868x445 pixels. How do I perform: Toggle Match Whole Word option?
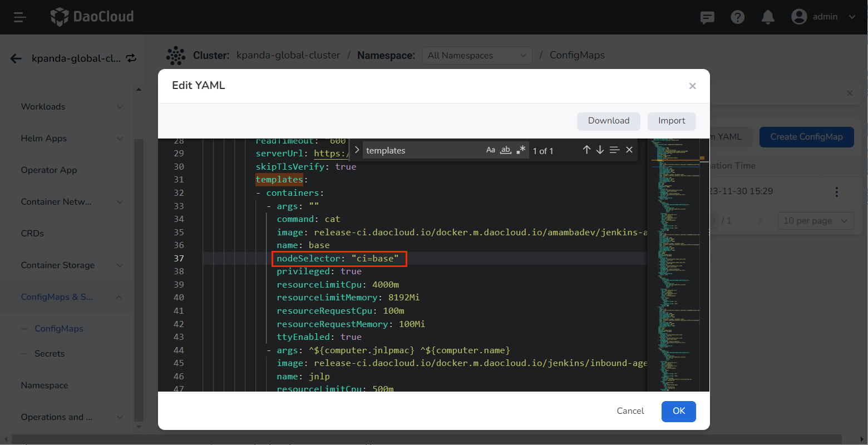505,150
